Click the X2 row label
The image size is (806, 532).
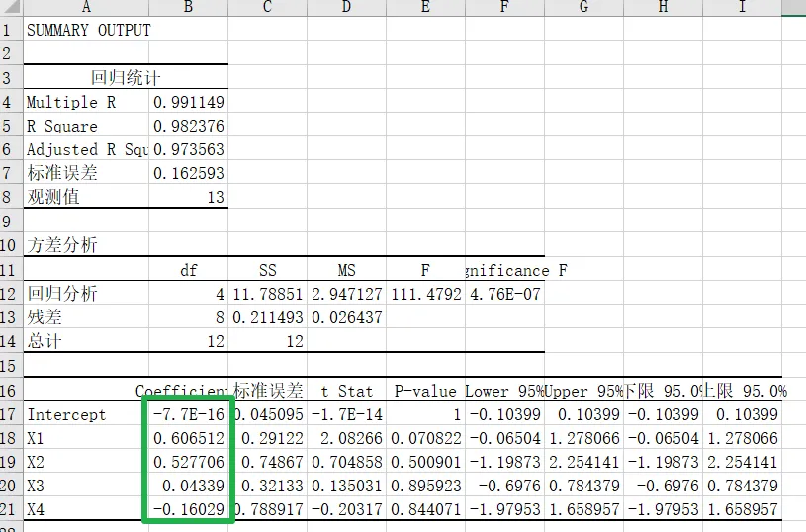tap(86, 461)
